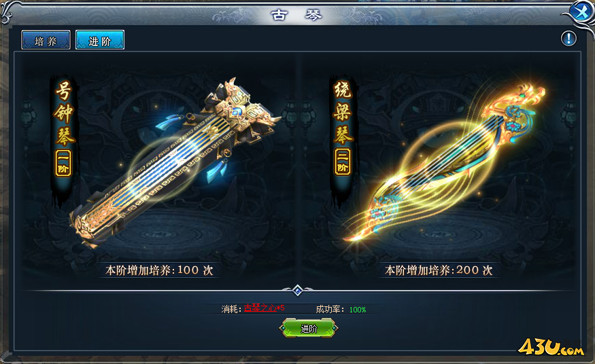
Task: Click the blue diamond divider ornament
Action: coord(298,291)
